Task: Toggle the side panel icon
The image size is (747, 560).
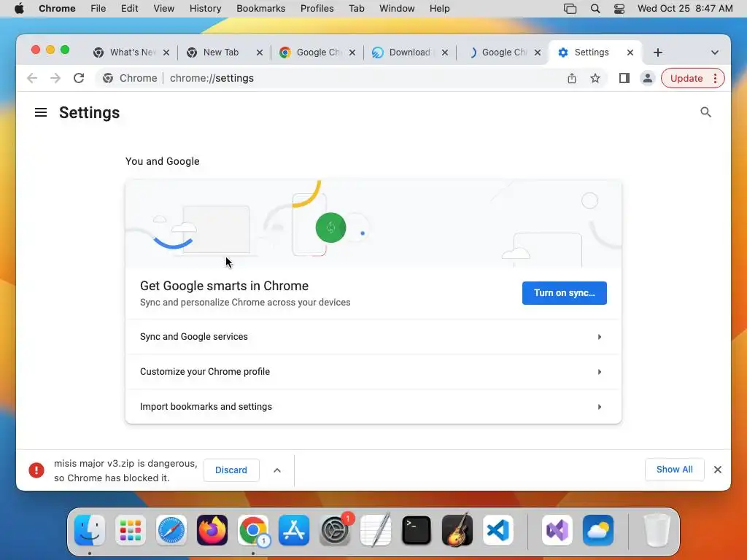Action: 624,78
